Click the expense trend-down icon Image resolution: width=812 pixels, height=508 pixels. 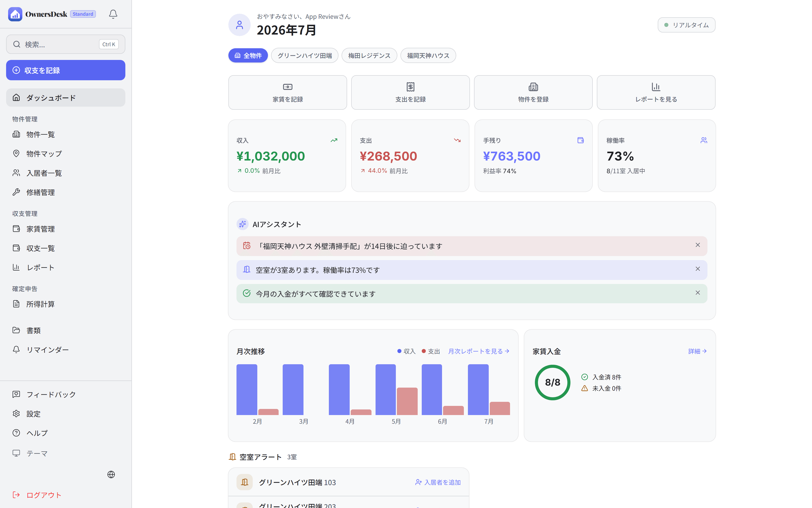457,140
